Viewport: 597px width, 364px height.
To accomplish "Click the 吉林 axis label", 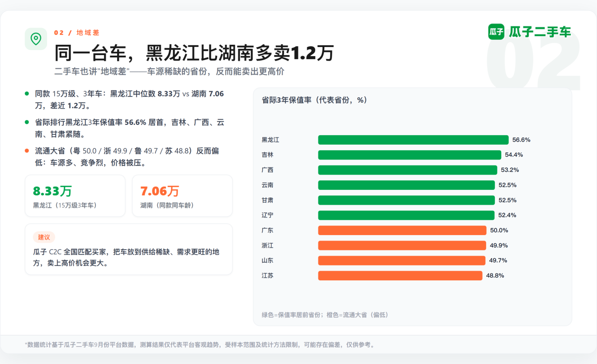I will point(268,155).
